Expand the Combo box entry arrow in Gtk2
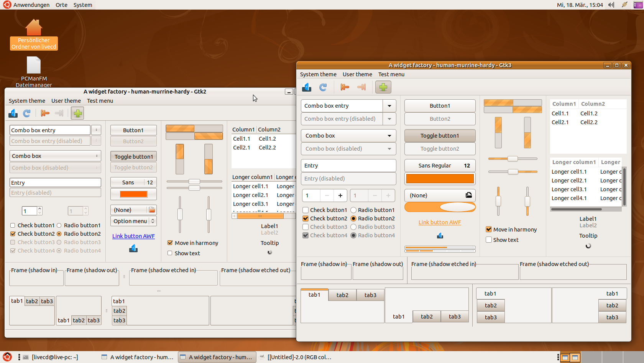The width and height of the screenshot is (644, 363). click(x=97, y=130)
